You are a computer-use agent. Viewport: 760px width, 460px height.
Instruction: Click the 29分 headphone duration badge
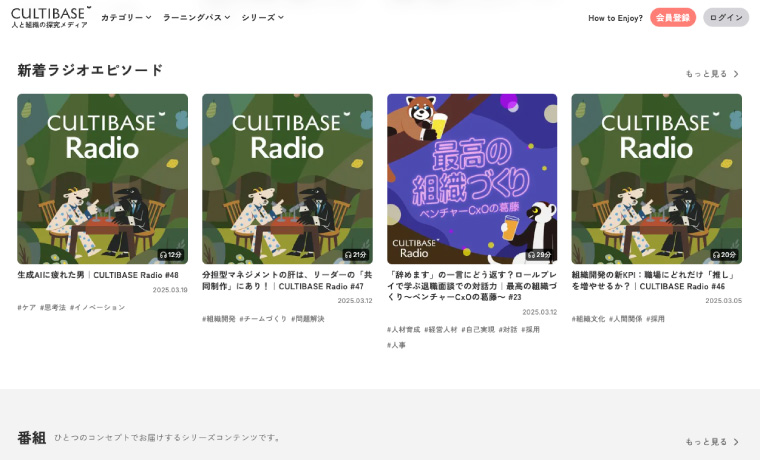(540, 254)
